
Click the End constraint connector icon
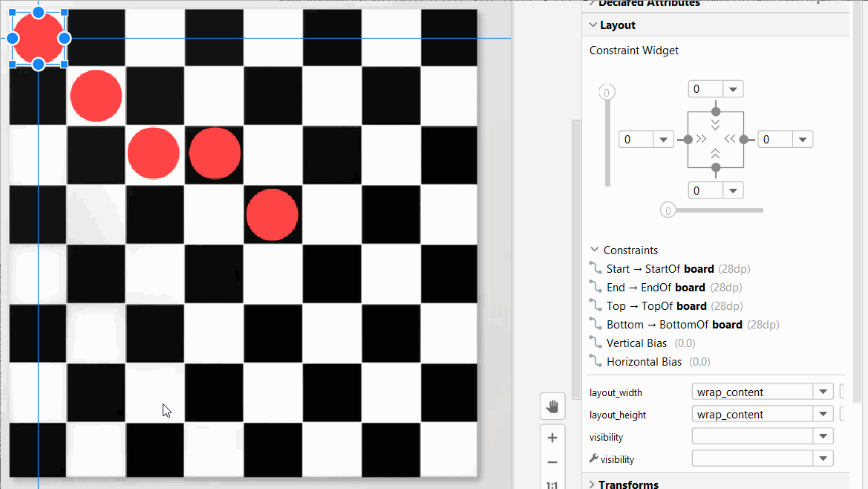tap(595, 288)
